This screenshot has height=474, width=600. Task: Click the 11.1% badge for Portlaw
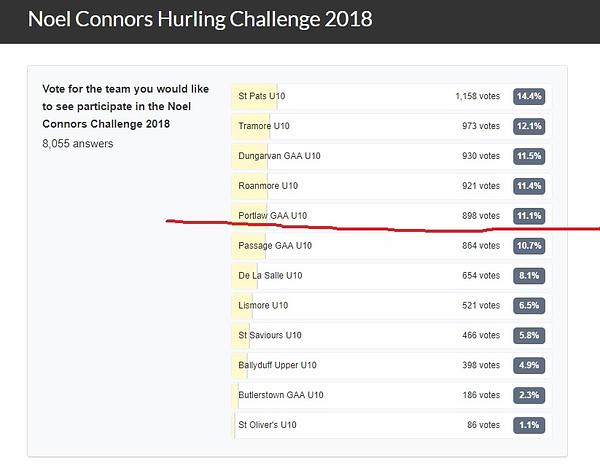point(529,215)
